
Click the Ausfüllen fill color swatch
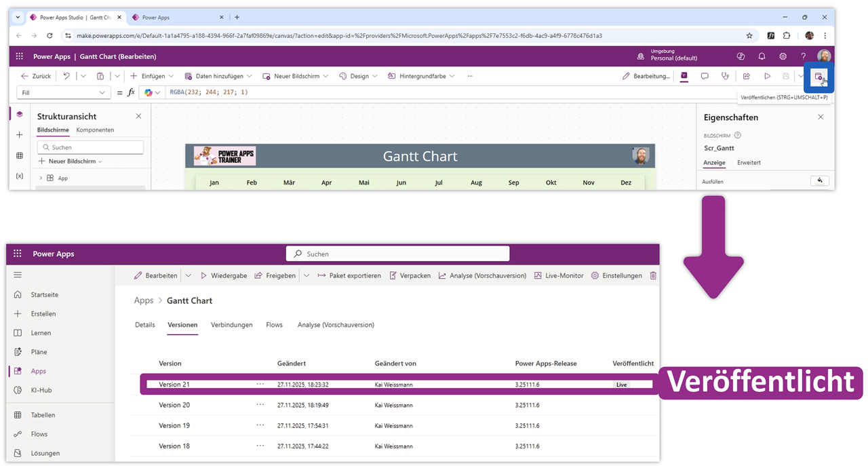point(820,180)
